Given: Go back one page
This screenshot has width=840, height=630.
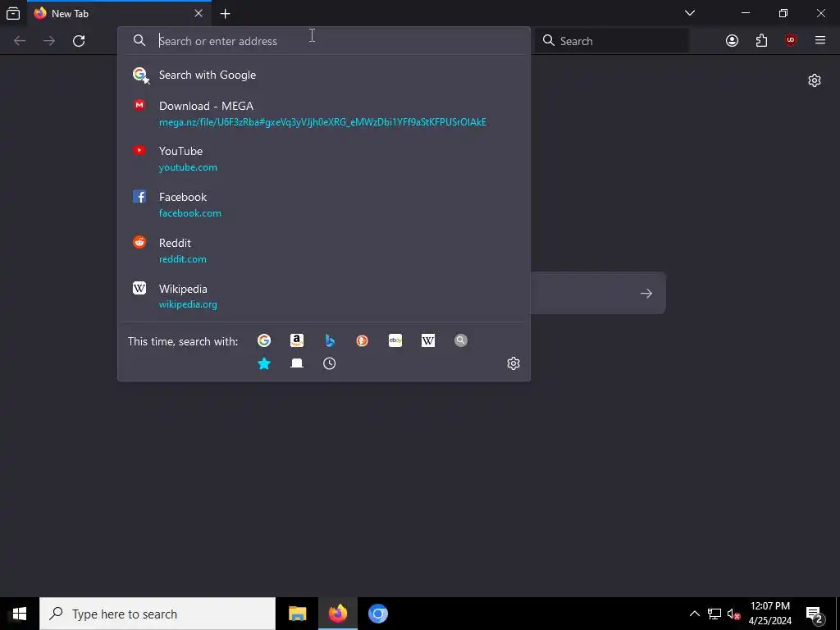Looking at the screenshot, I should (x=20, y=41).
